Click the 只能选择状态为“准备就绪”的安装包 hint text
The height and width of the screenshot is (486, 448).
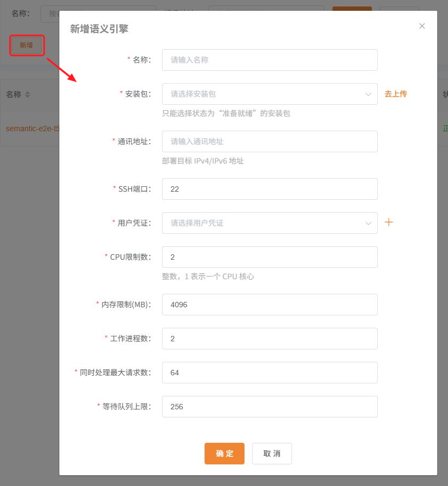226,113
